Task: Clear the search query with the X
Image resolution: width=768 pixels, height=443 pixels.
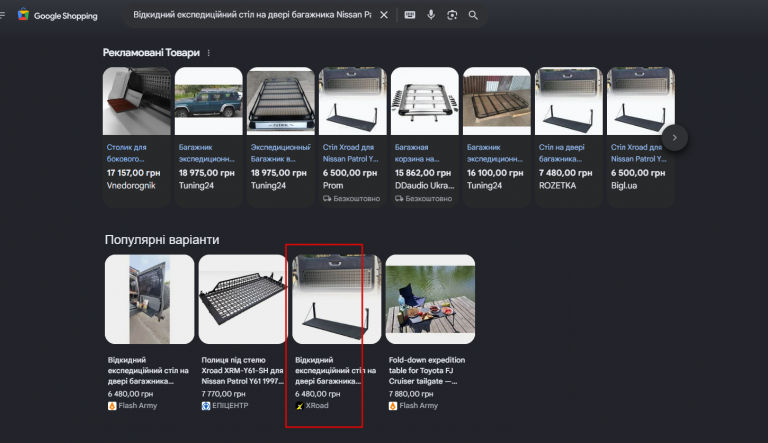Action: tap(384, 15)
